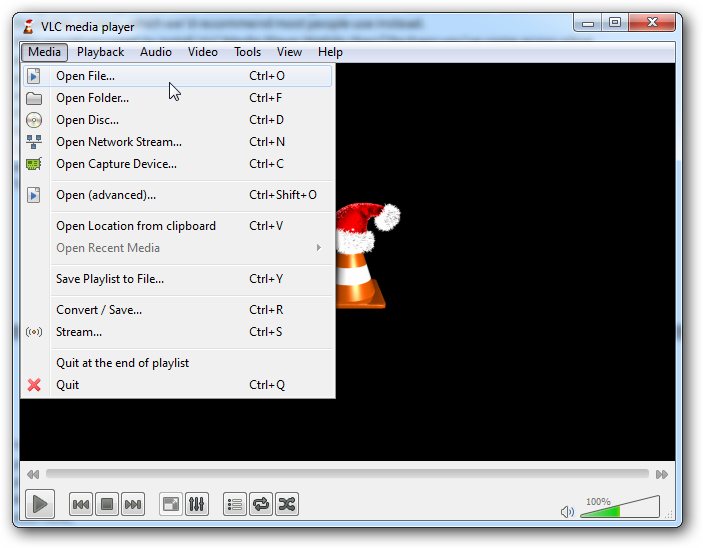Choose Open Folder... menu entry
The width and height of the screenshot is (703, 548).
point(178,98)
